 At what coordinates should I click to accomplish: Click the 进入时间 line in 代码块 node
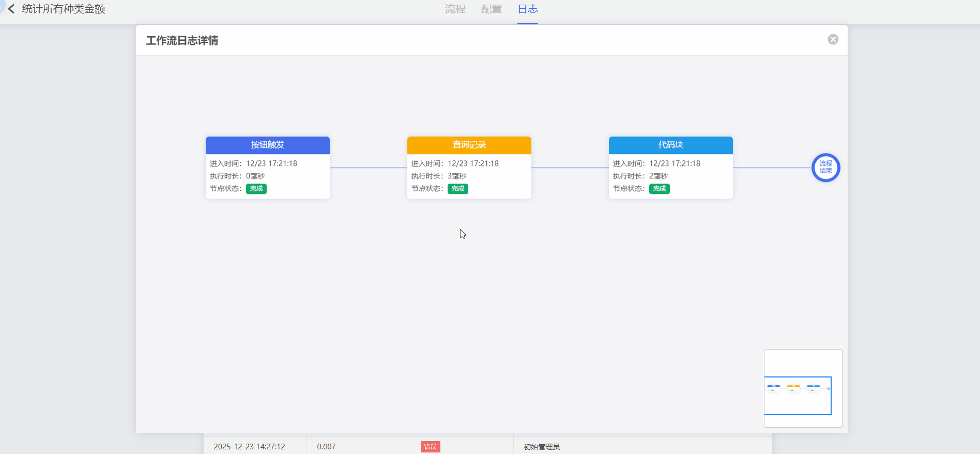[x=656, y=163]
